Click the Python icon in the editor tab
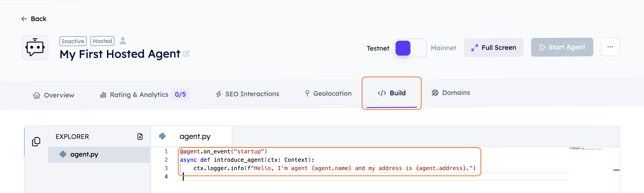 (162, 136)
